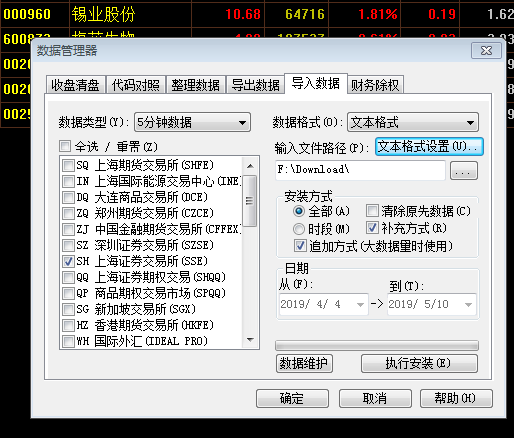Click price 10.68 in background table
This screenshot has height=438, width=514.
[x=243, y=14]
